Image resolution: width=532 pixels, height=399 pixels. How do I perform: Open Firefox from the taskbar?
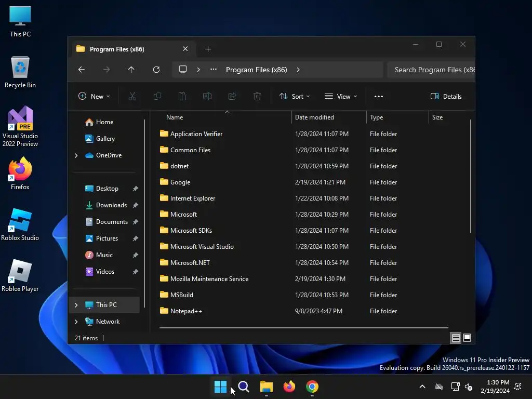tap(289, 387)
